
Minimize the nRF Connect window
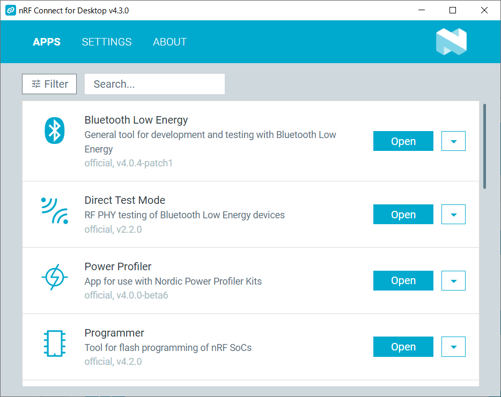(x=422, y=10)
